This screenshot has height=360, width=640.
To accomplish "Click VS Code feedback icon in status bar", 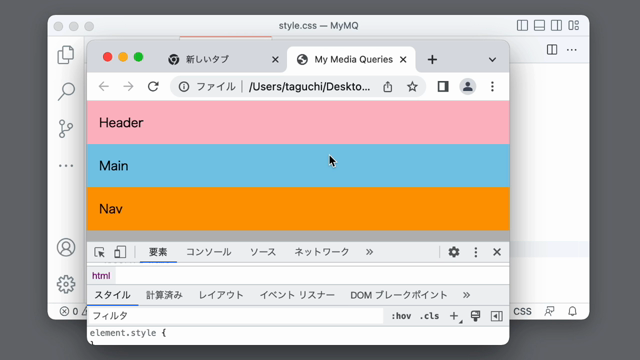I will coord(549,311).
